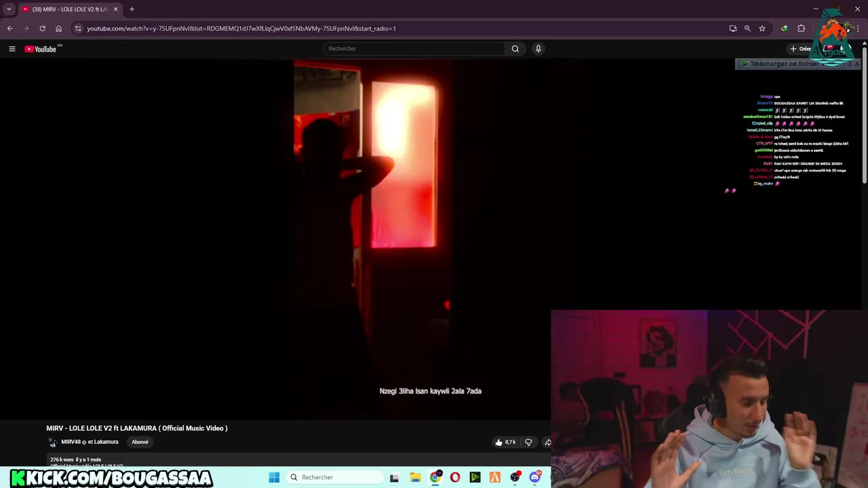Open a new browser tab
The image size is (868, 488).
132,9
